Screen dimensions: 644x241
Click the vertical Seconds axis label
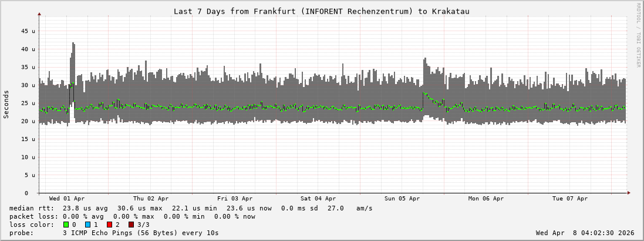pos(6,105)
